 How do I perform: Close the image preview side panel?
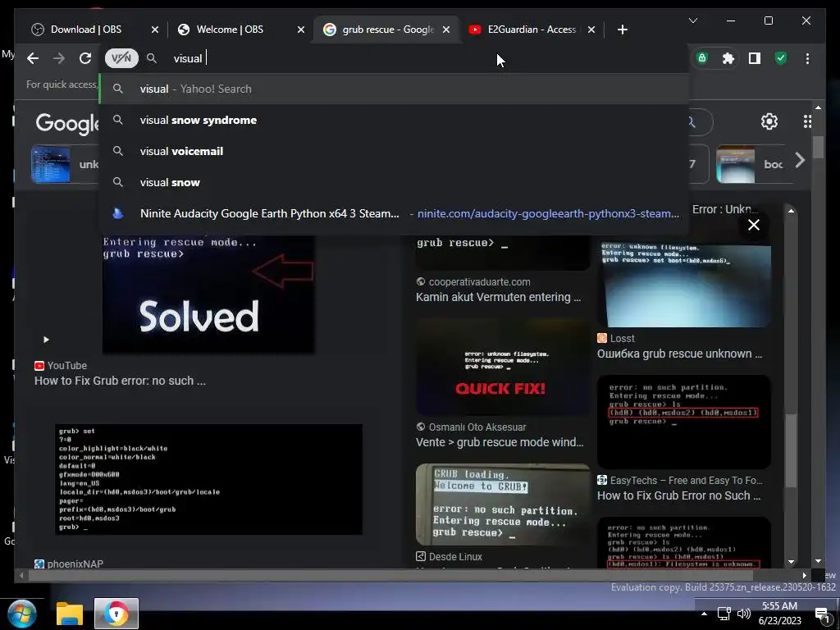[x=754, y=225]
